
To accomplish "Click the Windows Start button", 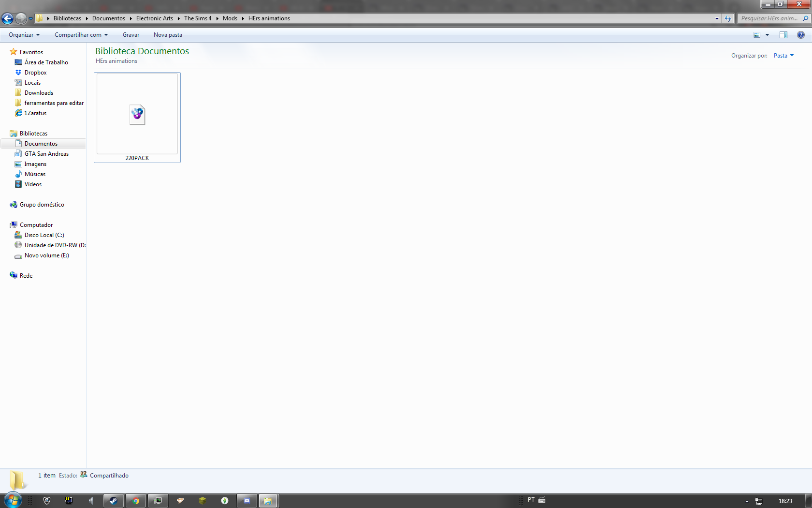I will click(13, 500).
